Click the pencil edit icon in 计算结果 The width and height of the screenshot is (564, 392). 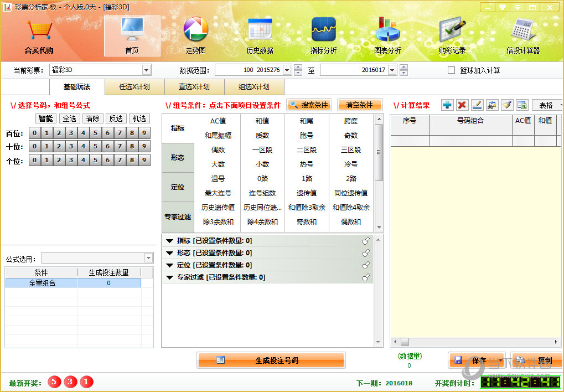(x=477, y=105)
